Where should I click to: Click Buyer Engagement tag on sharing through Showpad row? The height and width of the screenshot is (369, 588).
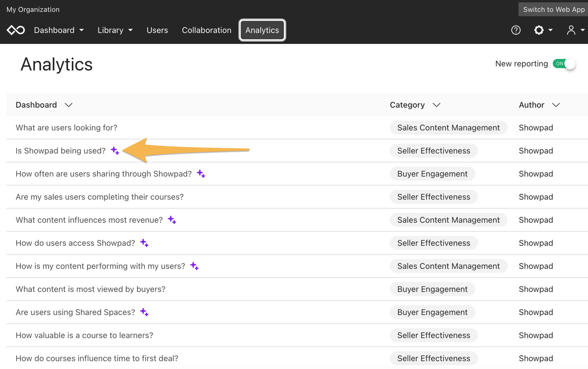click(x=432, y=174)
